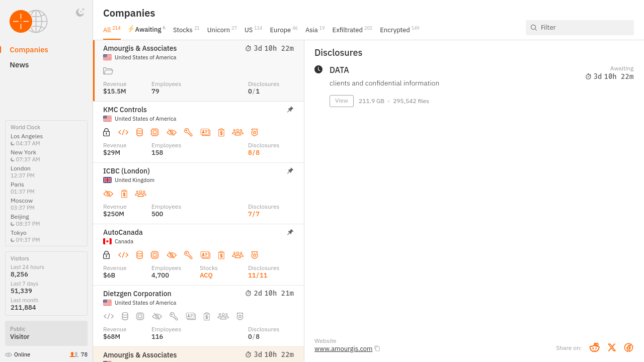Go to the News section

click(x=19, y=65)
